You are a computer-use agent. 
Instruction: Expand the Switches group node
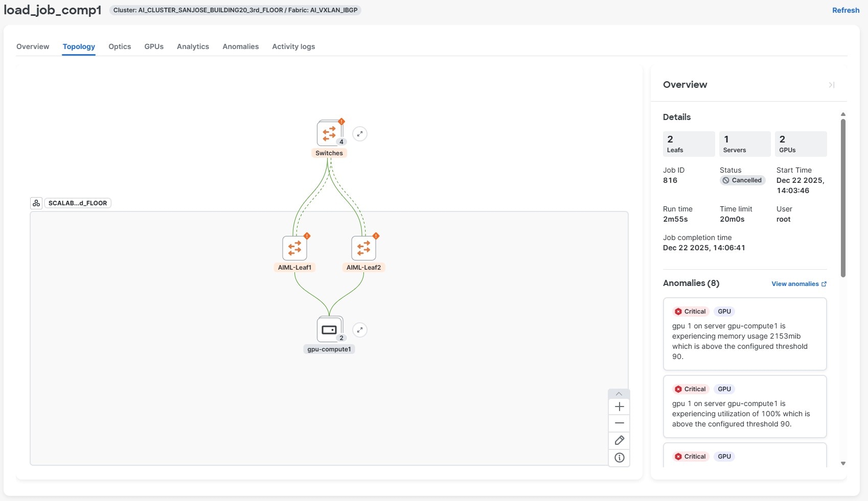360,133
